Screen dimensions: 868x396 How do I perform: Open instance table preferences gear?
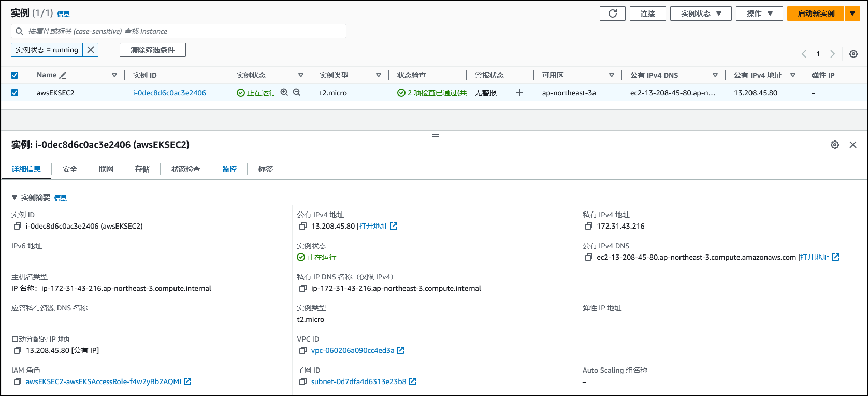pos(853,54)
